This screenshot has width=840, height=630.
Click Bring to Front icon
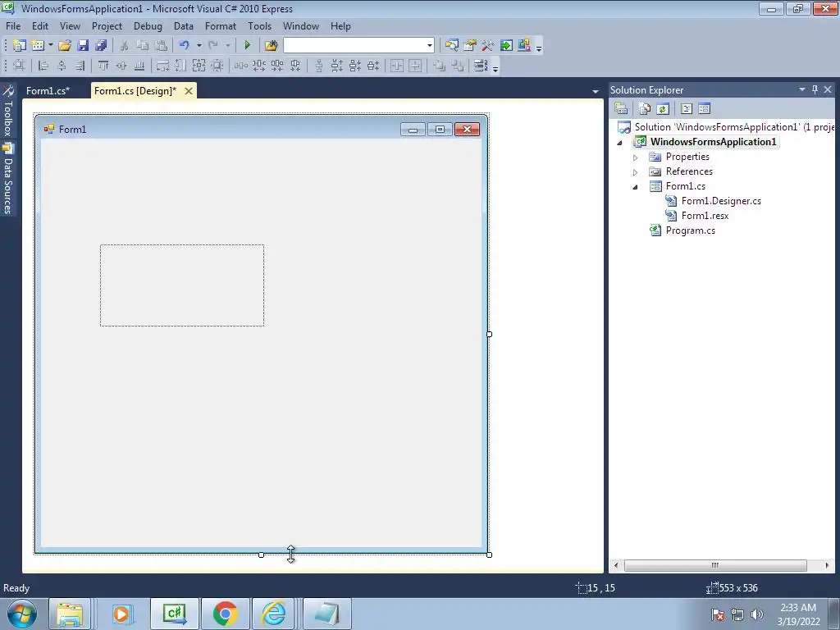[440, 66]
